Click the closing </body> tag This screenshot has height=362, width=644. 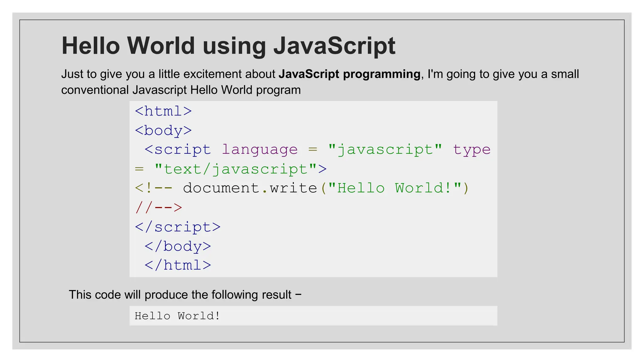pos(178,246)
